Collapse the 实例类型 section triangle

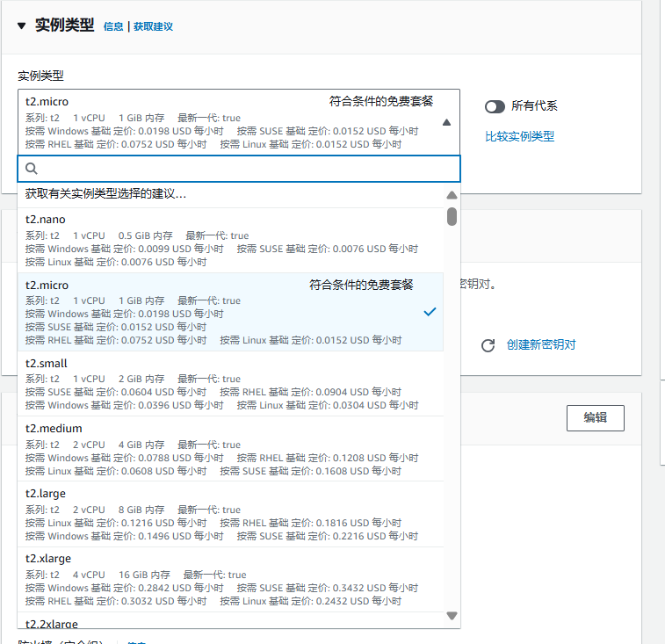[22, 25]
